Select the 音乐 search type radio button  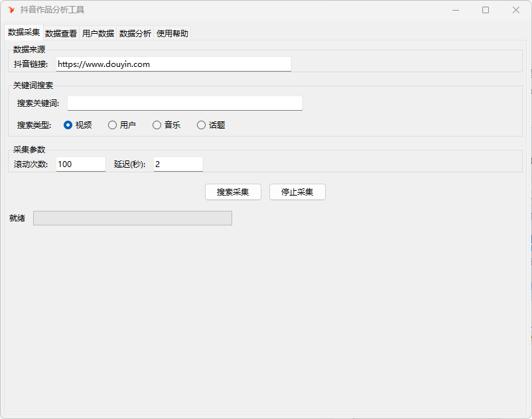[x=166, y=125]
